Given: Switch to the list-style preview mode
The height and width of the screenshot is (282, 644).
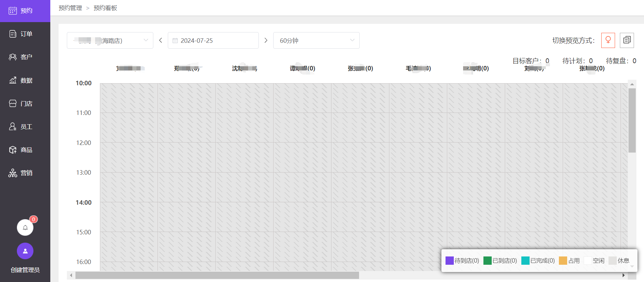Looking at the screenshot, I should coord(627,40).
